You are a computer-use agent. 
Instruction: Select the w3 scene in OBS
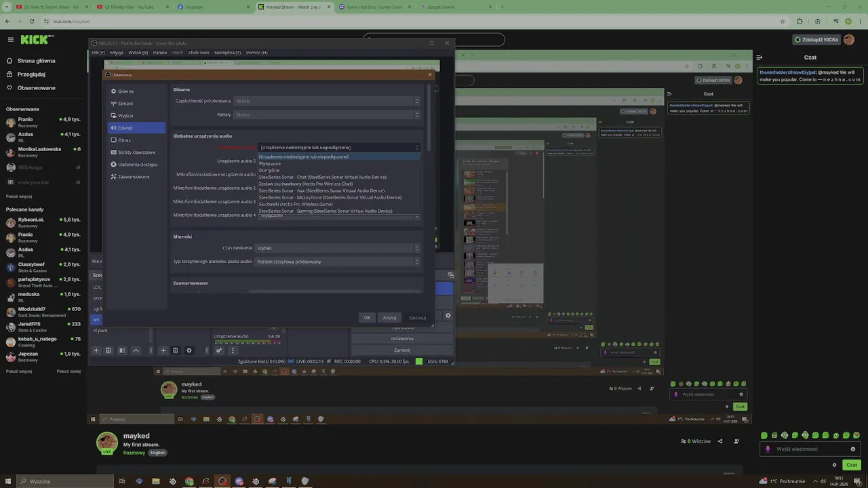(x=96, y=319)
